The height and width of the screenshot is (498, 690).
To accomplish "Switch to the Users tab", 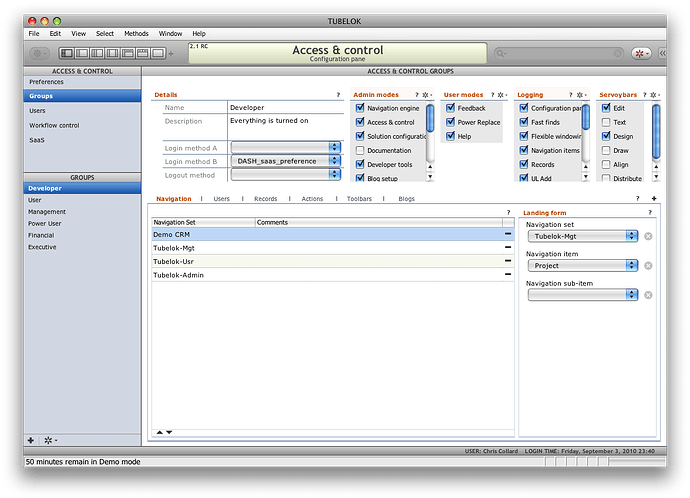I will point(221,199).
